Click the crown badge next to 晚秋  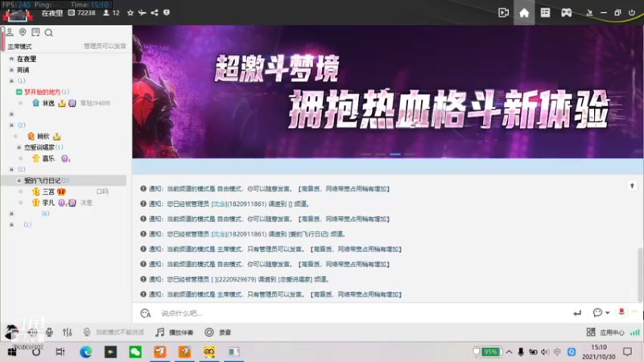tap(56, 136)
